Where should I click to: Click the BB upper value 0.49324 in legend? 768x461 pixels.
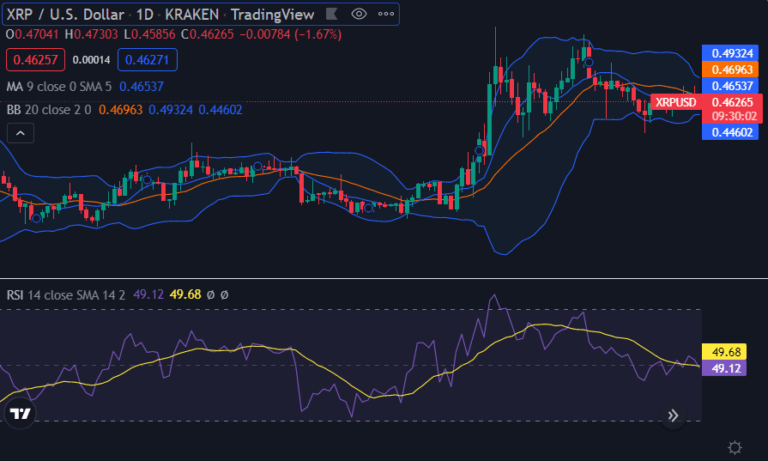click(170, 110)
